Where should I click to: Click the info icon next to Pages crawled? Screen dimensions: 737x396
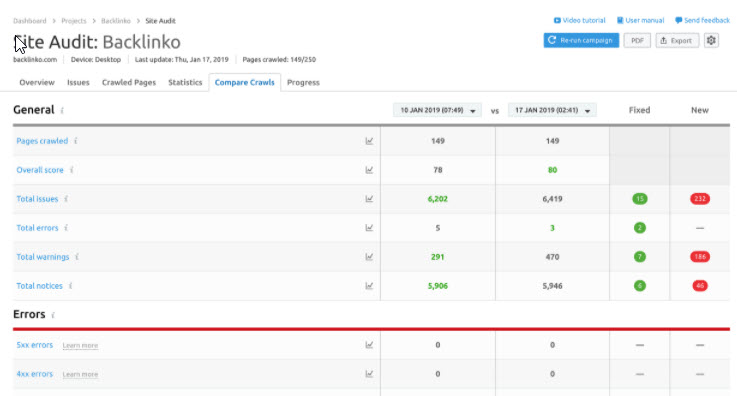point(76,141)
